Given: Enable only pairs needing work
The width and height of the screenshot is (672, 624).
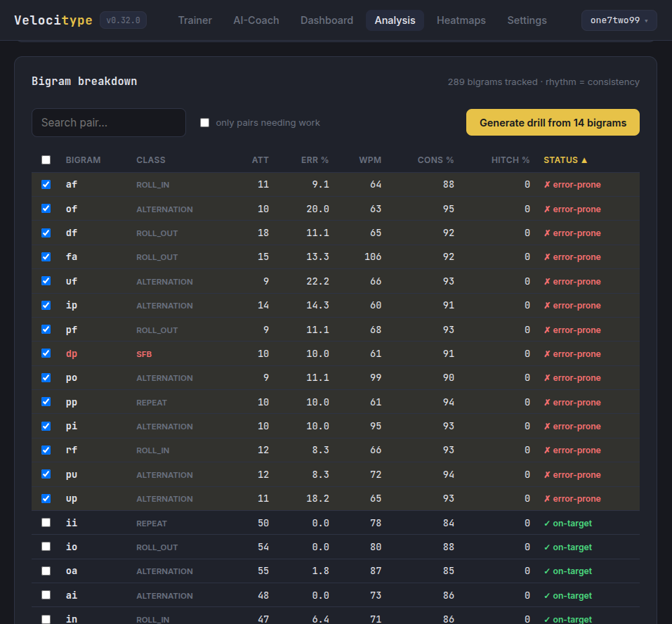Looking at the screenshot, I should coord(205,123).
